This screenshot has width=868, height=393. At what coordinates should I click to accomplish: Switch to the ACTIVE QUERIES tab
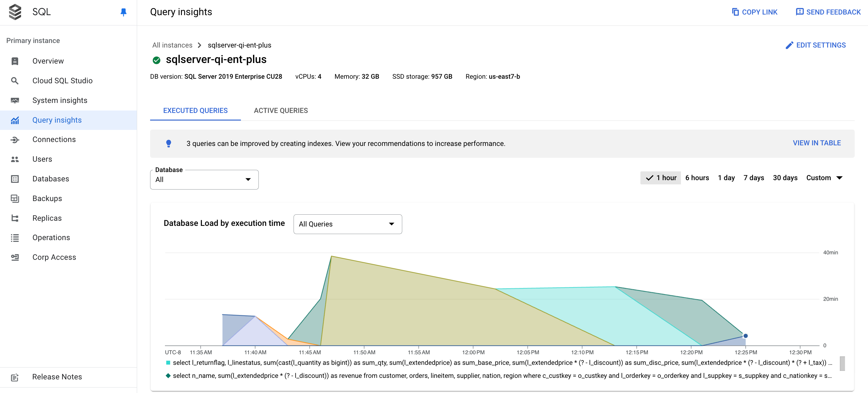(x=281, y=110)
